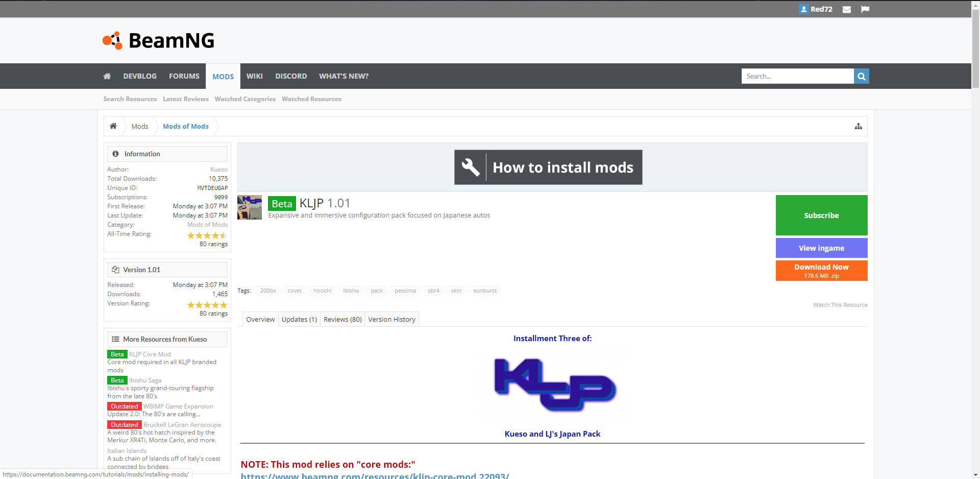Click the 80 ratings text under All-Time Rating
The height and width of the screenshot is (479, 980).
tap(213, 244)
